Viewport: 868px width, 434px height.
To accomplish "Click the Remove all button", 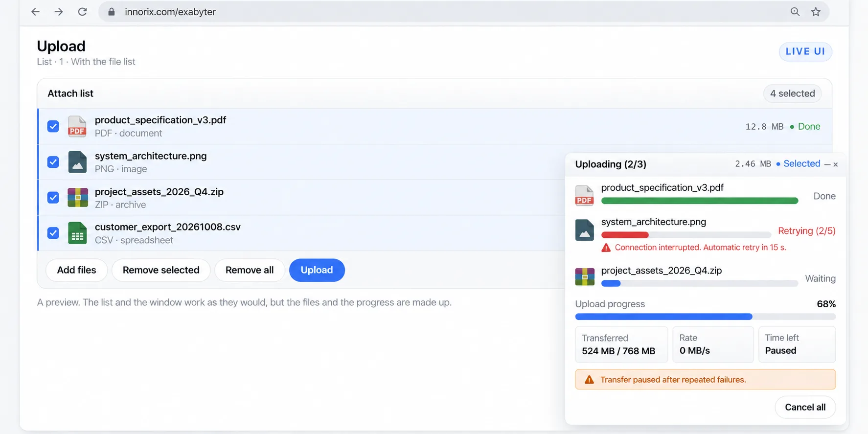I will click(250, 270).
